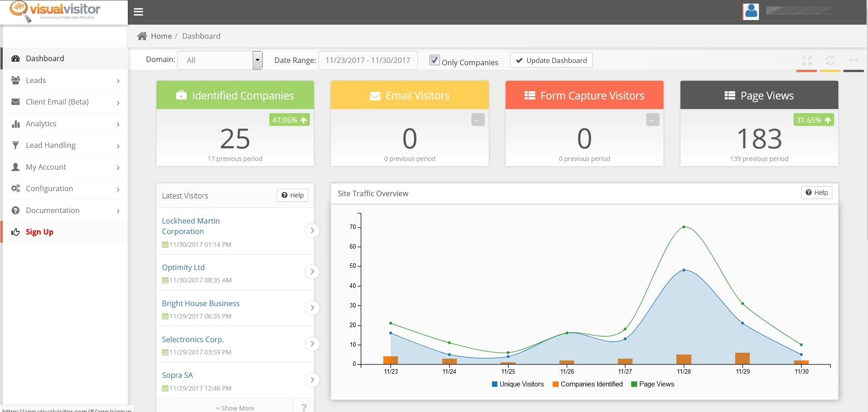Click Home in the breadcrumb
This screenshot has height=412, width=868.
161,36
